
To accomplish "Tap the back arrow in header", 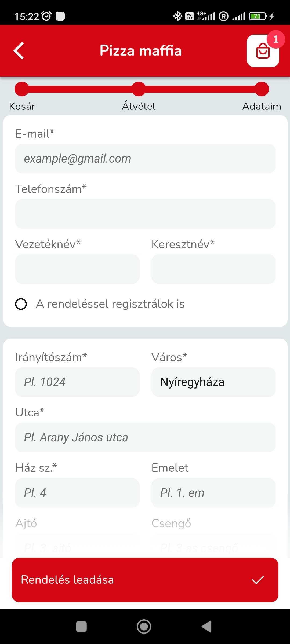I will point(19,50).
